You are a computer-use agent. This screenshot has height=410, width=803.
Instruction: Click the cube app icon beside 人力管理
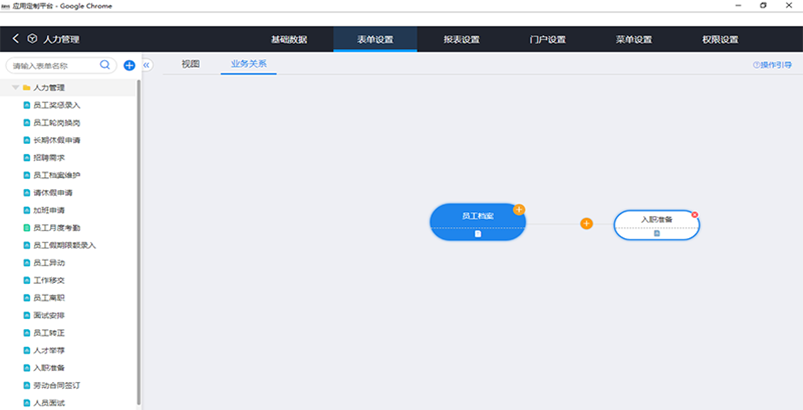coord(32,39)
